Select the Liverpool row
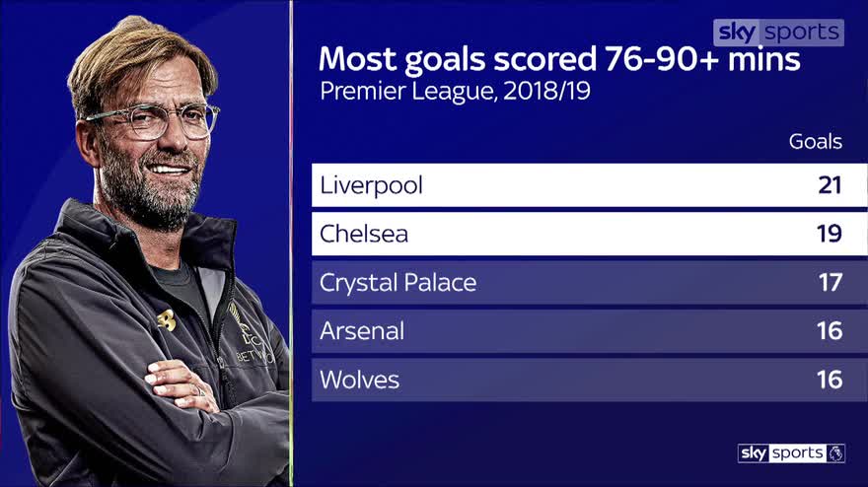 [577, 185]
